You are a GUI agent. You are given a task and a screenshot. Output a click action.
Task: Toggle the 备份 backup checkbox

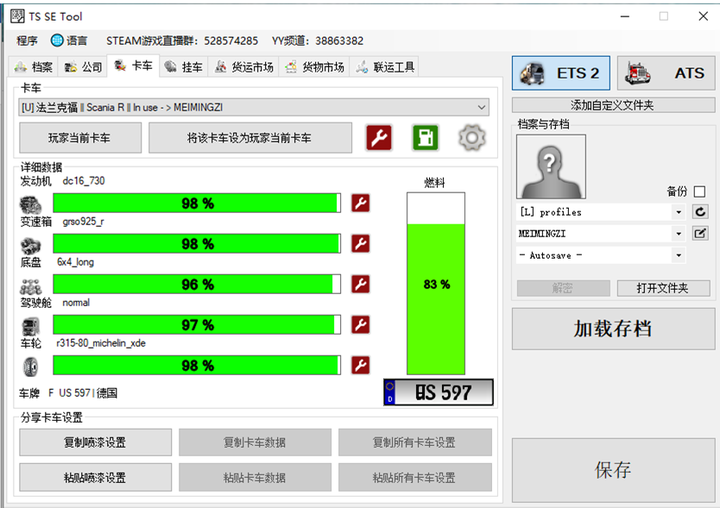[x=699, y=191]
